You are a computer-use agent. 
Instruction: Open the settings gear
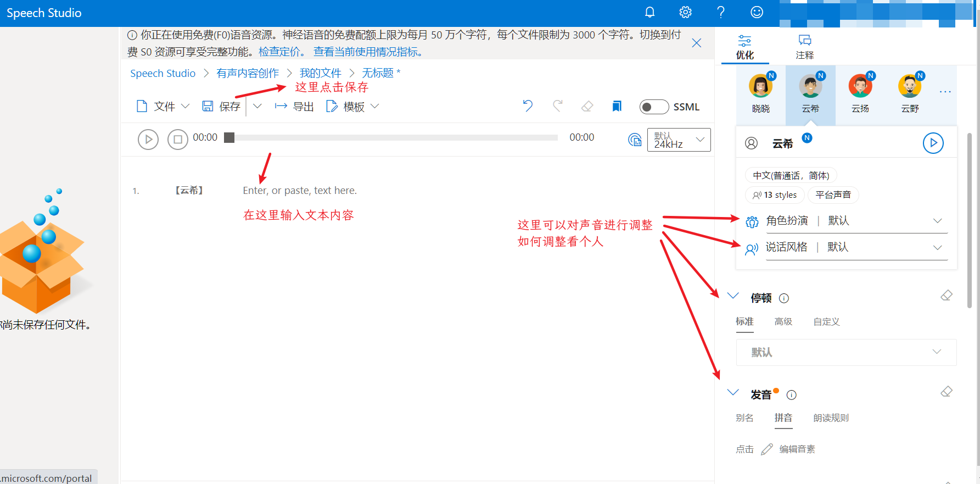tap(685, 12)
